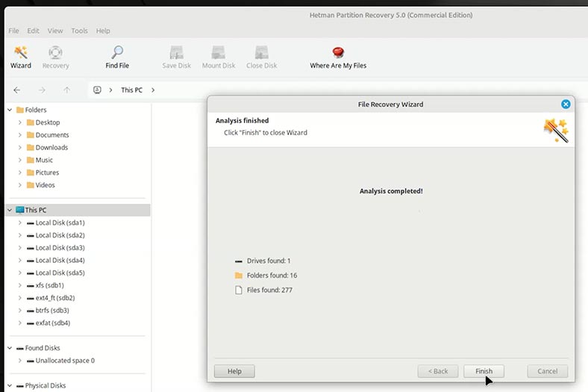Image resolution: width=588 pixels, height=392 pixels.
Task: Select the Documents folder in tree
Action: (48, 135)
